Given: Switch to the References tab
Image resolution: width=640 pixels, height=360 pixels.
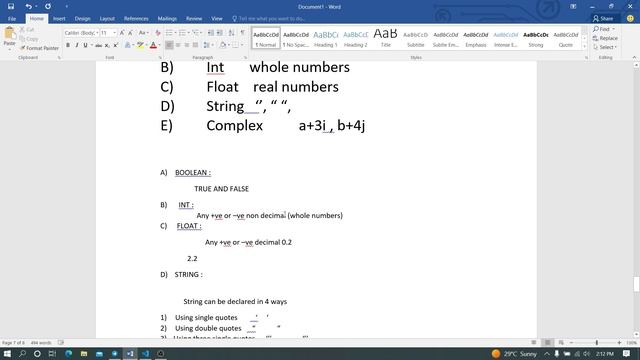Looking at the screenshot, I should 136,19.
